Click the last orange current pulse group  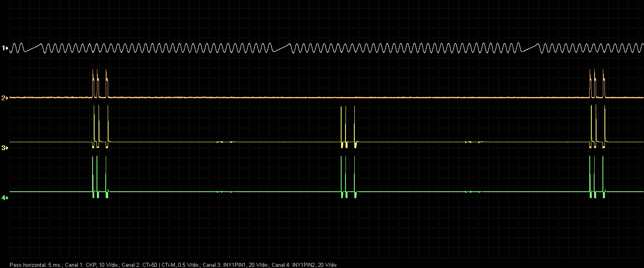[x=597, y=84]
